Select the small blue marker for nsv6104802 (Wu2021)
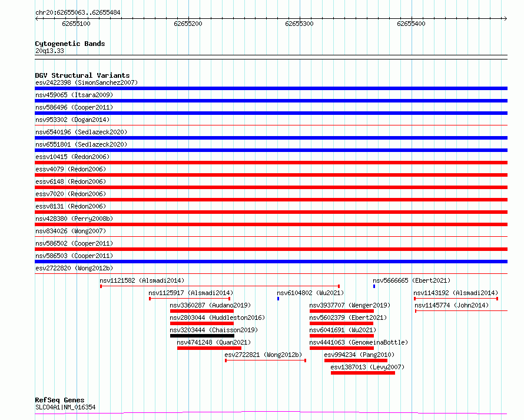 [x=278, y=299]
